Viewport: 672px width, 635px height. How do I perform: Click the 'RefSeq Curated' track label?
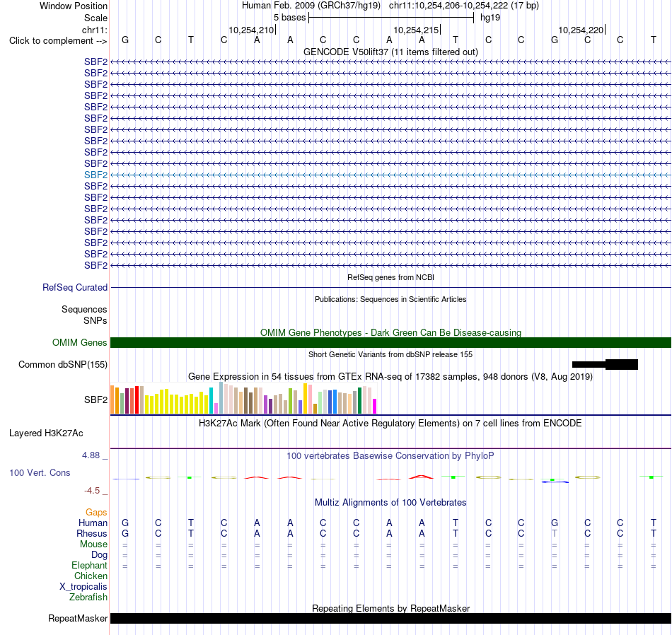click(x=74, y=288)
